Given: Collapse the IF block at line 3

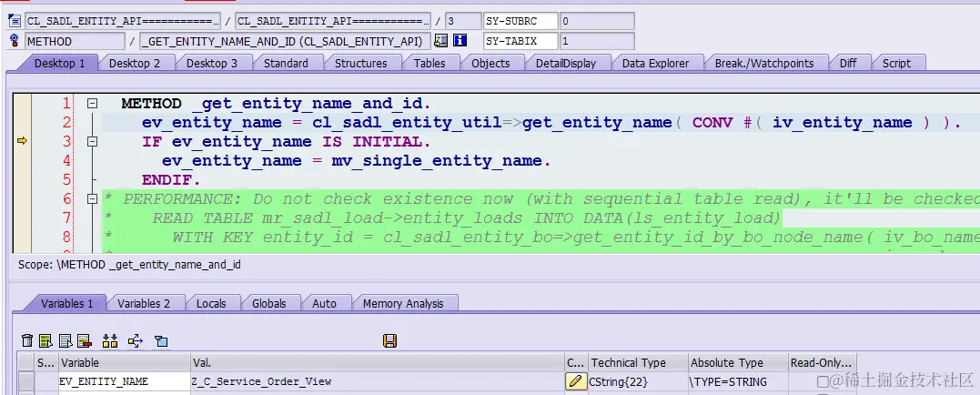Looking at the screenshot, I should [93, 142].
